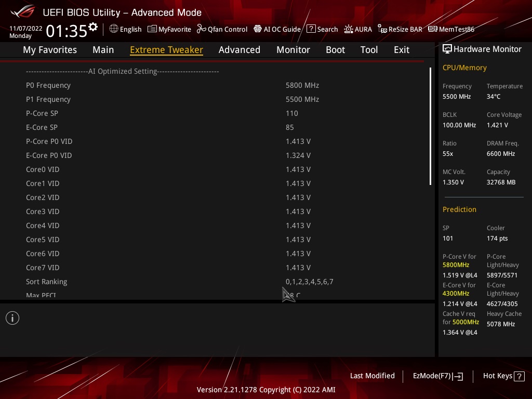Viewport: 532px width, 399px height.
Task: Click the yellow 5000MHz cache value
Action: [x=466, y=322]
